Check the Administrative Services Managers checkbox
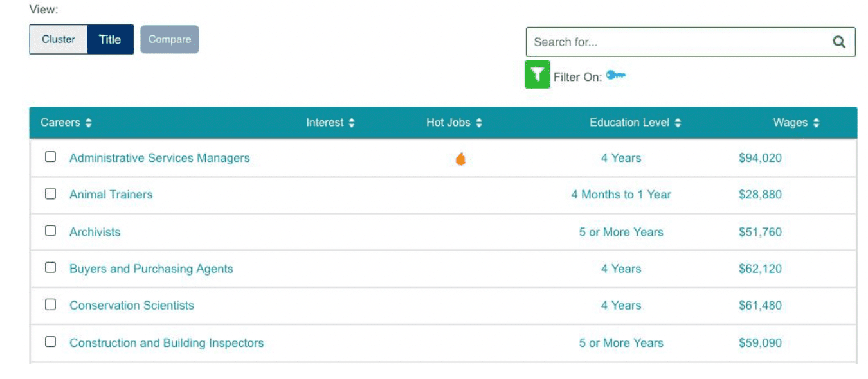 (x=50, y=157)
